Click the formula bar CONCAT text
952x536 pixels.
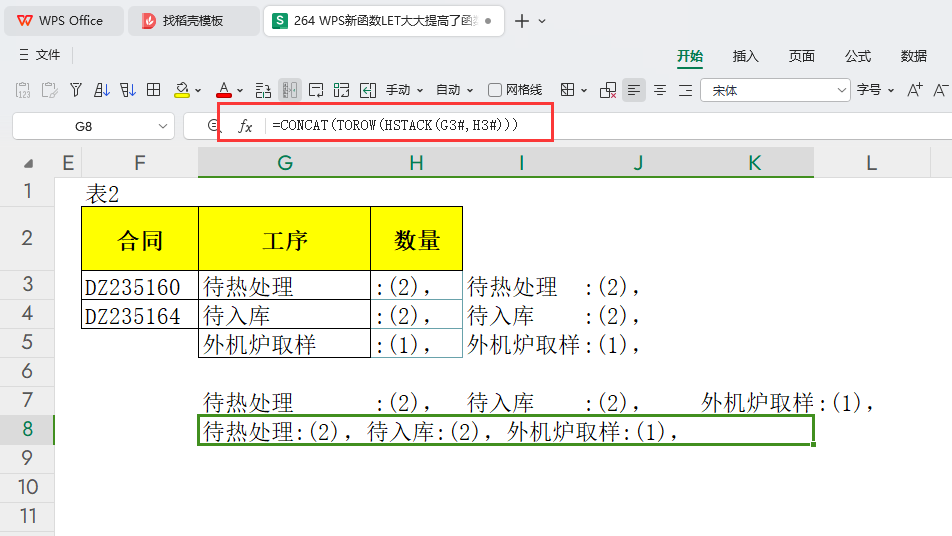395,125
